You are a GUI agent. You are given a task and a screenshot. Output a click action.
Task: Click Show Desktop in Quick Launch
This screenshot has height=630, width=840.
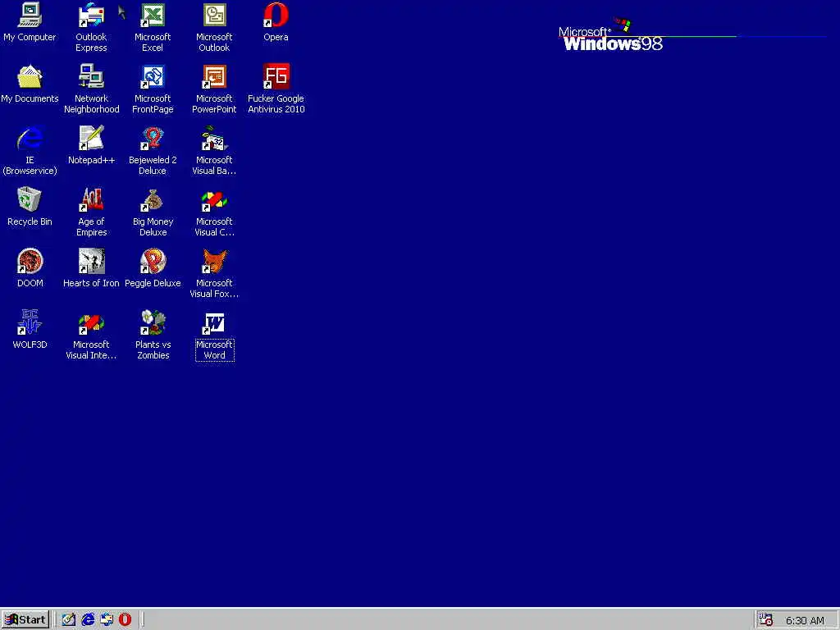[69, 620]
